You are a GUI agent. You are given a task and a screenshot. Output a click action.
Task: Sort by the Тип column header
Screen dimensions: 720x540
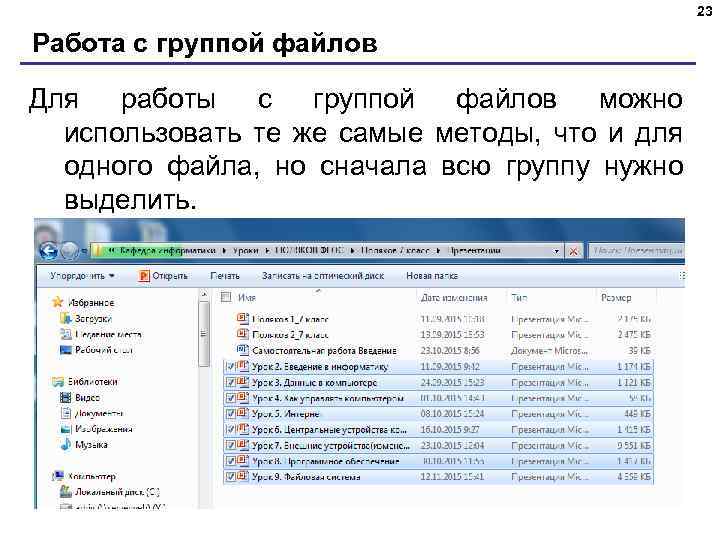click(x=519, y=298)
